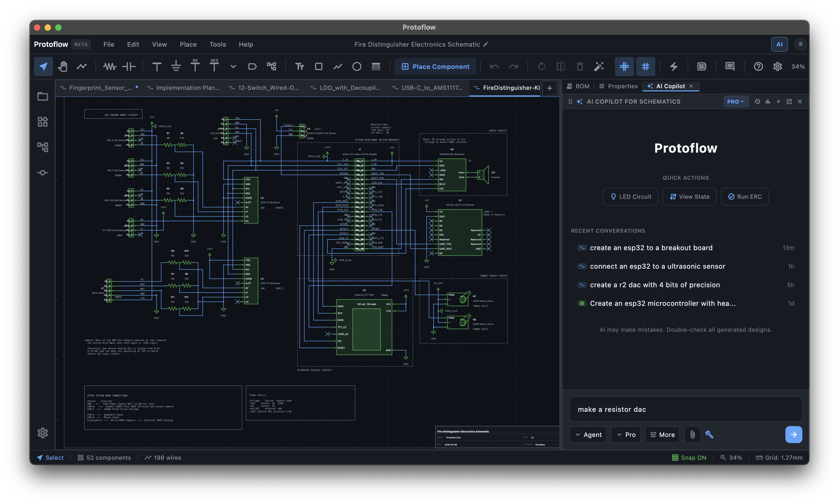
Task: Expand the Agent mode dropdown
Action: pos(588,434)
